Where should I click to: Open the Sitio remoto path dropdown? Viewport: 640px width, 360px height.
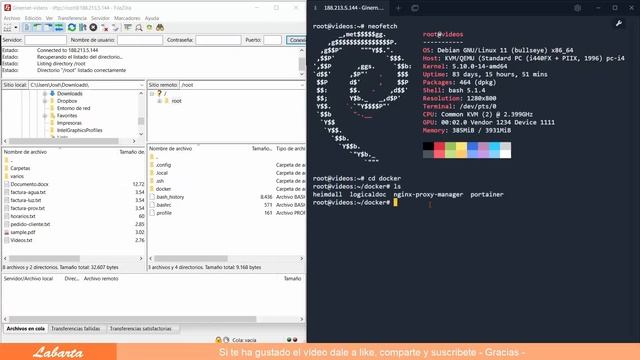point(302,85)
